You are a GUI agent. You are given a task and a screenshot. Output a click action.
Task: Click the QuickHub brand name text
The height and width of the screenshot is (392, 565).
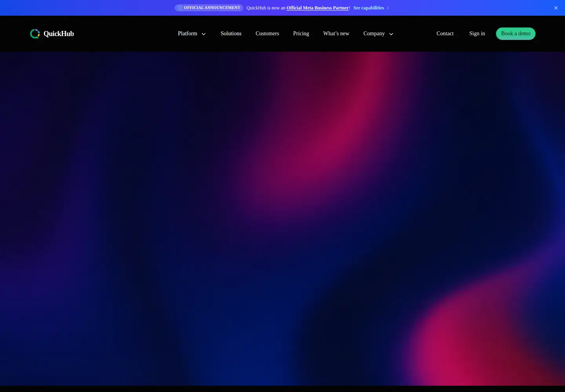point(59,34)
